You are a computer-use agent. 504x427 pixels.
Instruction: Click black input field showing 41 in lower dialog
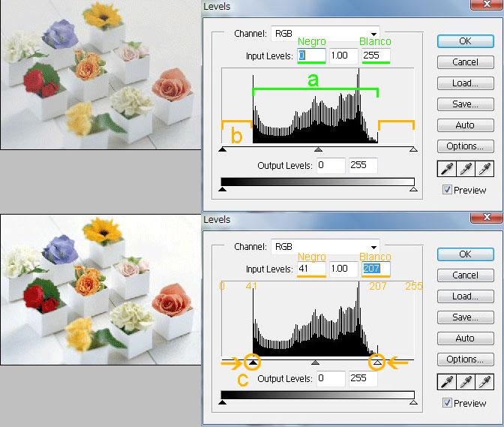(x=311, y=269)
